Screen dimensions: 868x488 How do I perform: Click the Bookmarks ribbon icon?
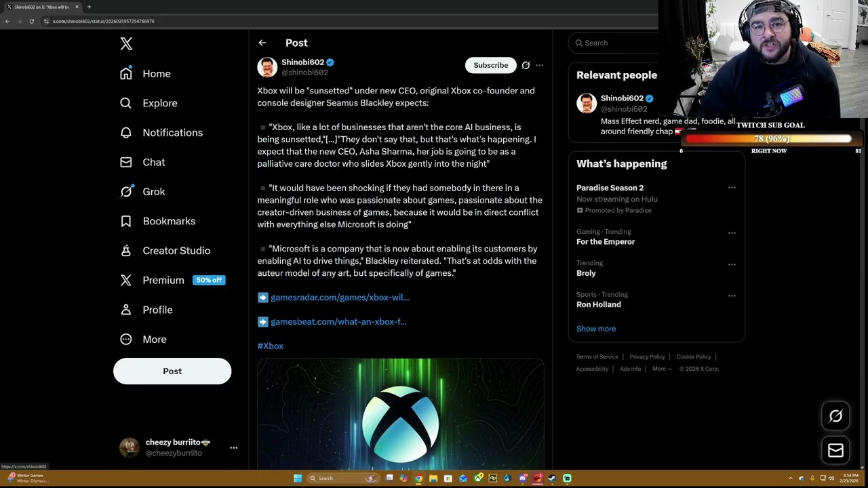[126, 221]
